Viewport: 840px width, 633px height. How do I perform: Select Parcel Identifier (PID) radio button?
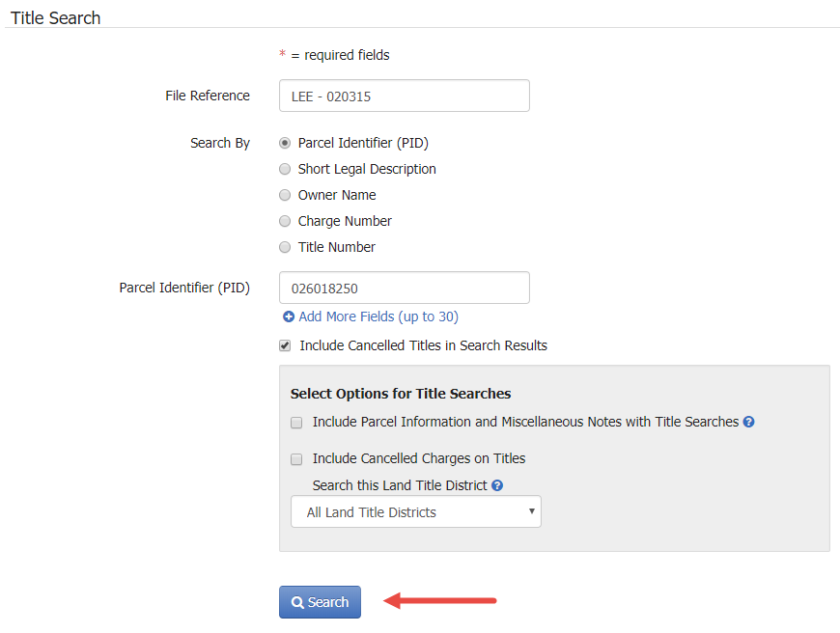(285, 143)
